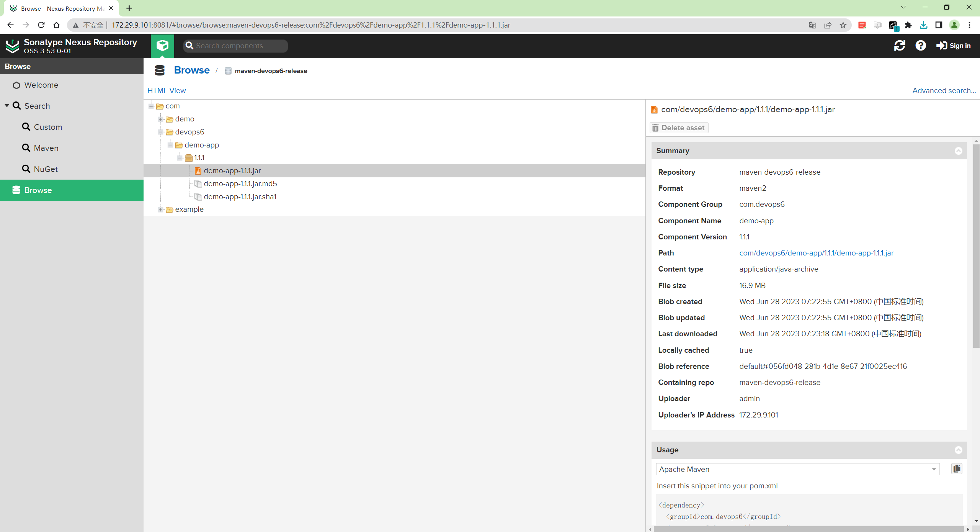Click the 1.1.1 component package icon
The height and width of the screenshot is (532, 980).
[x=188, y=158]
